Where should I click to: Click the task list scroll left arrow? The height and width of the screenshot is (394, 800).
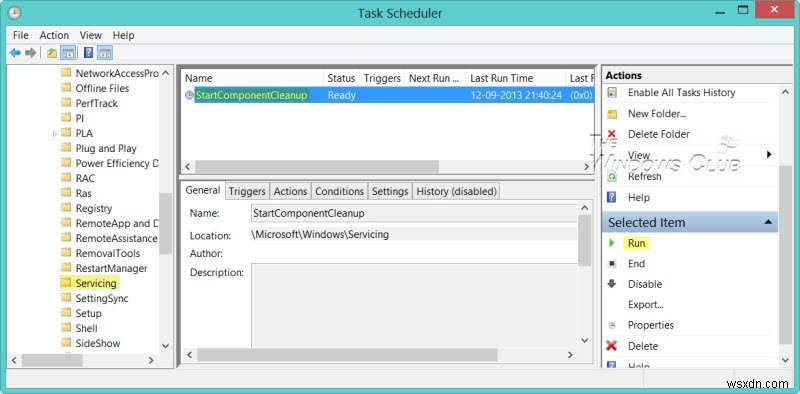point(187,167)
